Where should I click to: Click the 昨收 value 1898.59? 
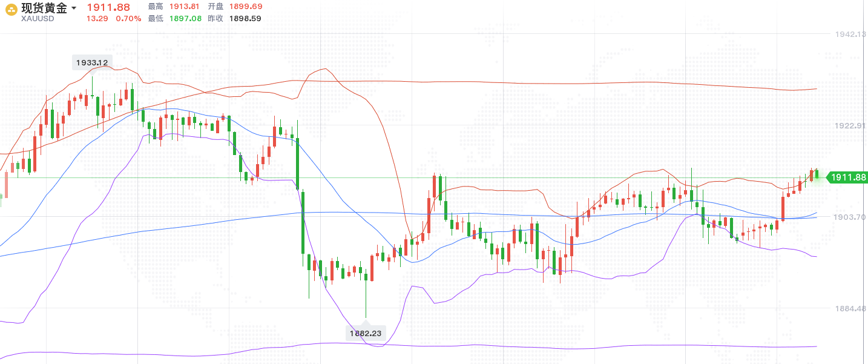click(245, 19)
